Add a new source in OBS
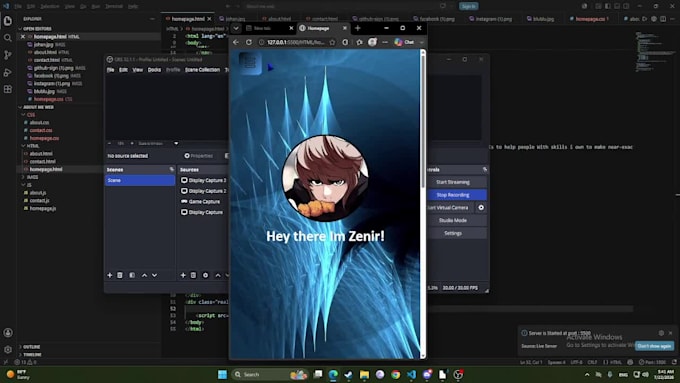The width and height of the screenshot is (680, 383). 183,275
